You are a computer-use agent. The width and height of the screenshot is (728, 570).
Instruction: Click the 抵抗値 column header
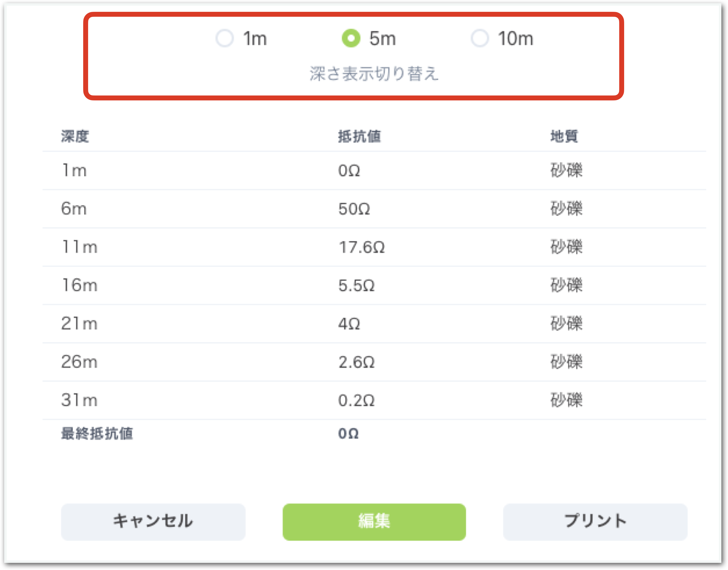click(359, 136)
